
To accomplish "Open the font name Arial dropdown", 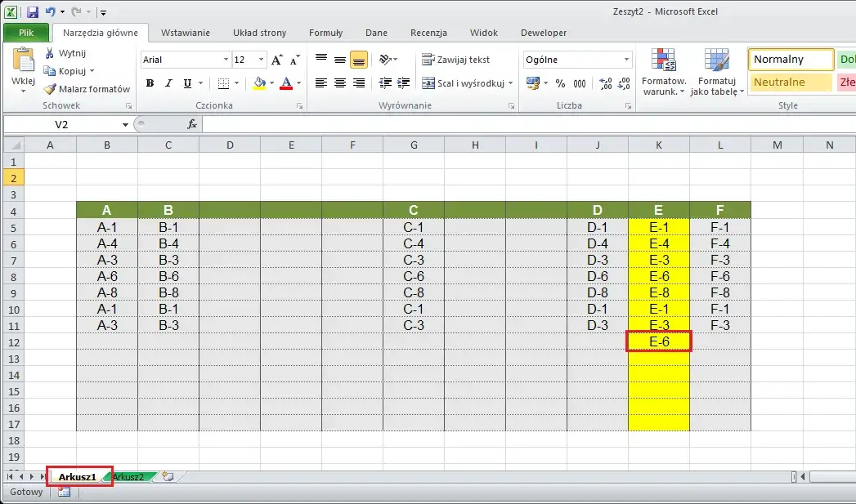I will click(226, 60).
